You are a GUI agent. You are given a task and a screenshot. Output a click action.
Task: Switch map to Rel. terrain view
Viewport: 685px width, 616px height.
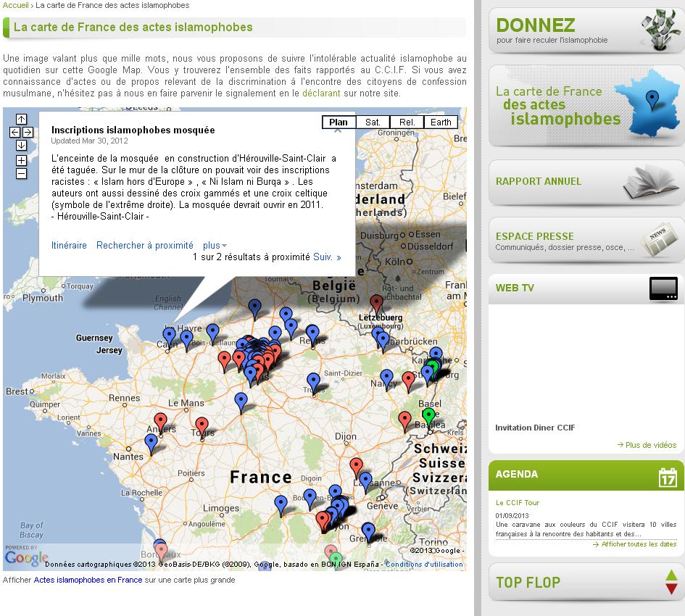[x=407, y=122]
